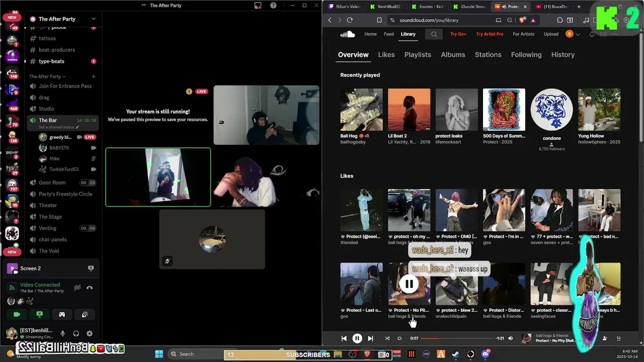The height and width of the screenshot is (362, 644).
Task: Collapse The After Party channel category
Action: click(47, 76)
